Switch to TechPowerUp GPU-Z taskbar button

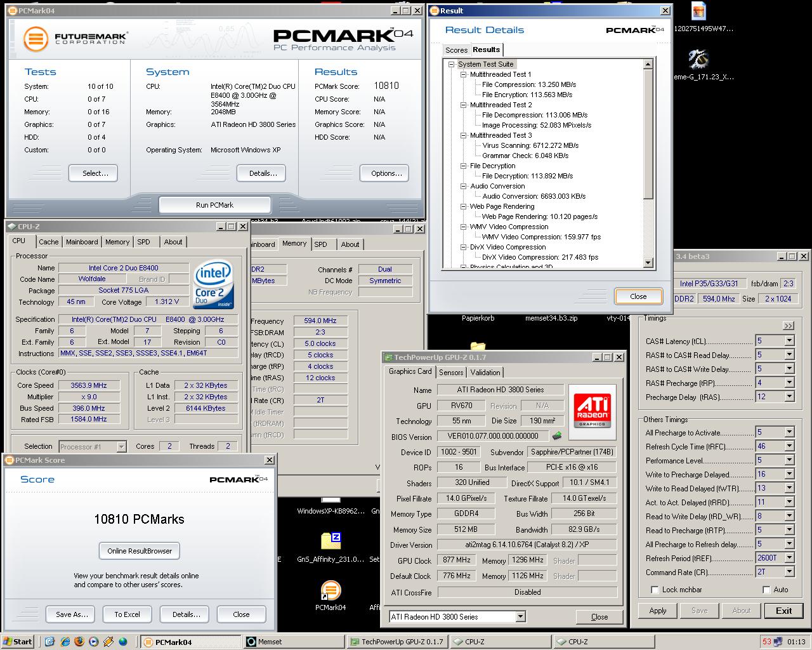click(x=397, y=642)
